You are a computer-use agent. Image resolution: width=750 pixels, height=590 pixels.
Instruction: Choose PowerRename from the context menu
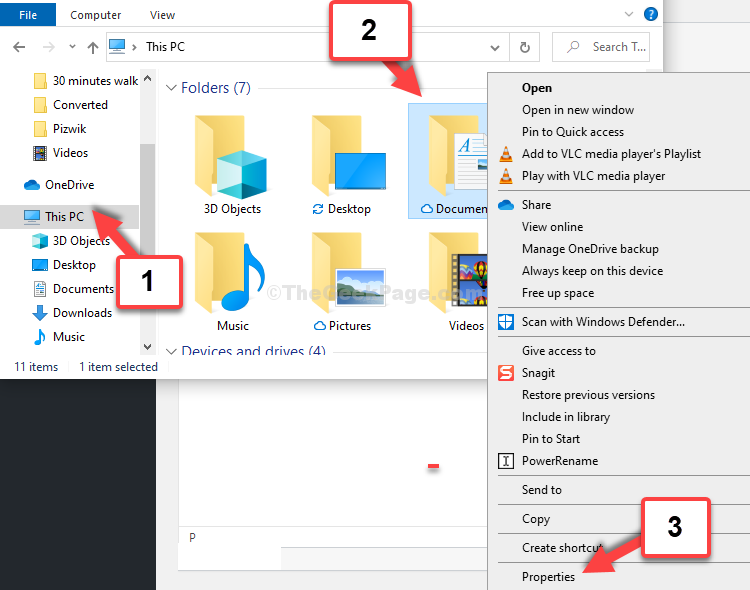coord(560,461)
